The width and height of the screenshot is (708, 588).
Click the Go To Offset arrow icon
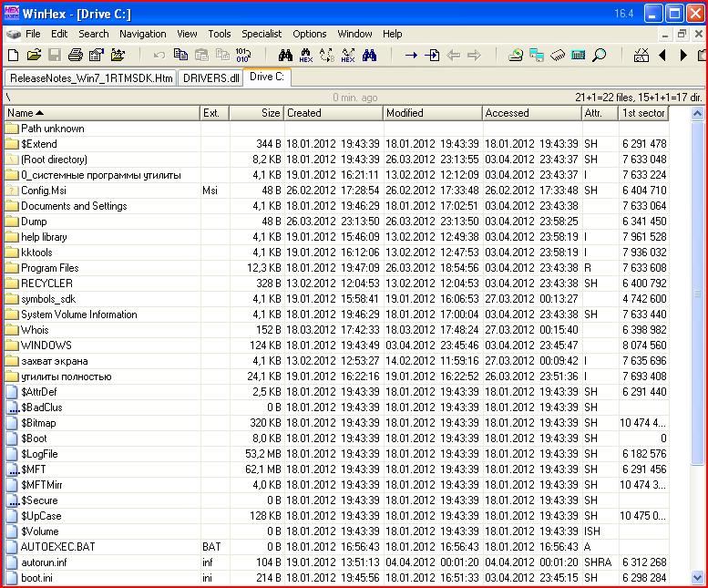coord(411,56)
